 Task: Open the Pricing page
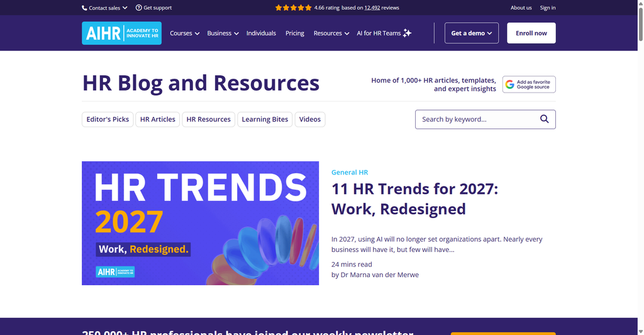click(295, 33)
